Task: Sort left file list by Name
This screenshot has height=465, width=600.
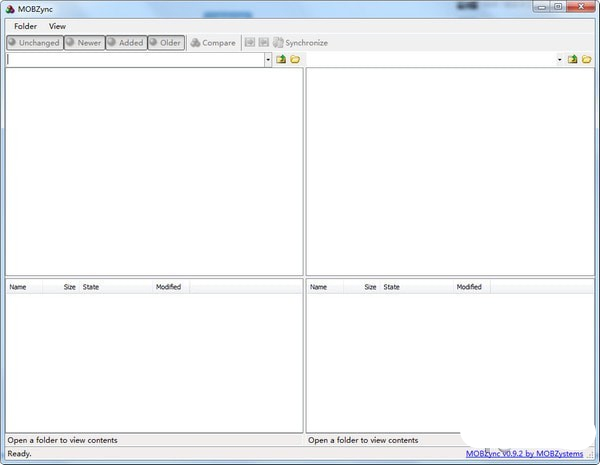Action: [24, 287]
